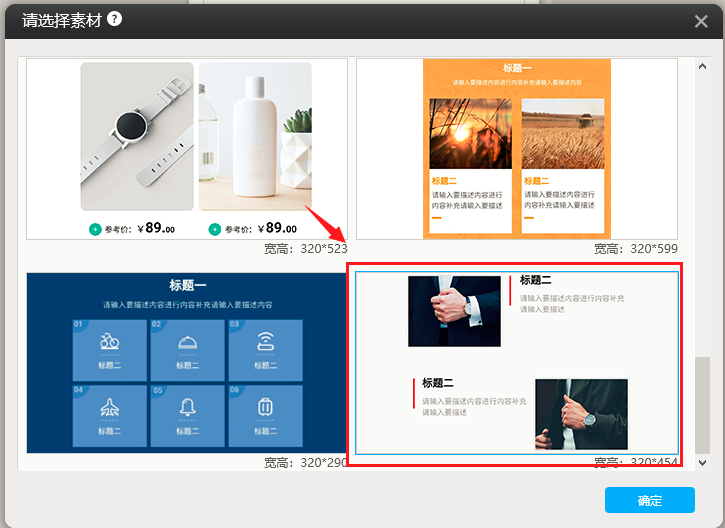Click the serving dish icon in tile 02
This screenshot has width=725, height=528.
pos(187,342)
